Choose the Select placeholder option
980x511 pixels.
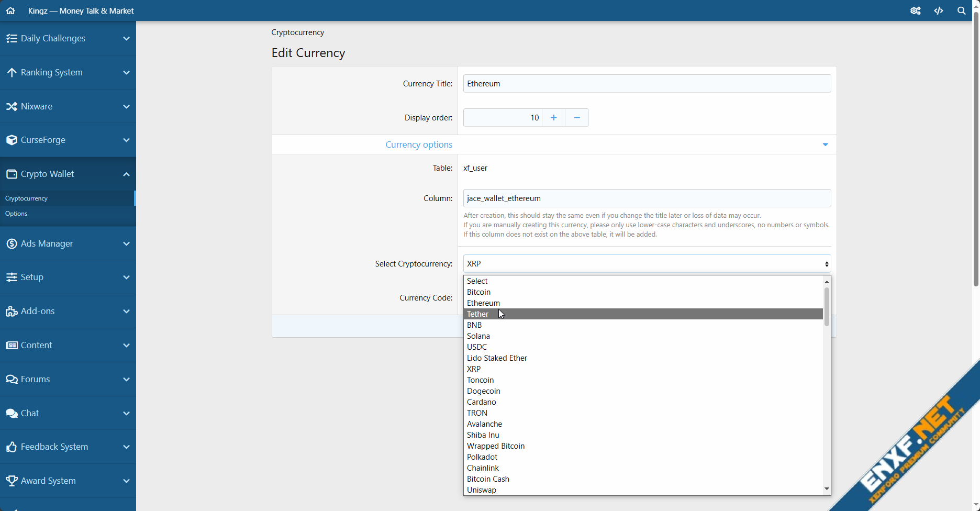click(643, 281)
